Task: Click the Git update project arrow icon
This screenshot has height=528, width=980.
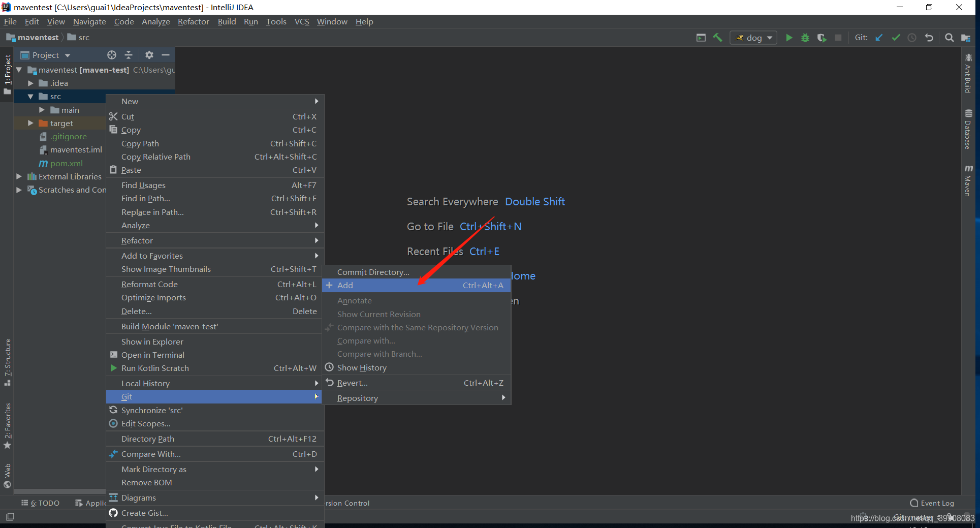Action: pyautogui.click(x=879, y=38)
